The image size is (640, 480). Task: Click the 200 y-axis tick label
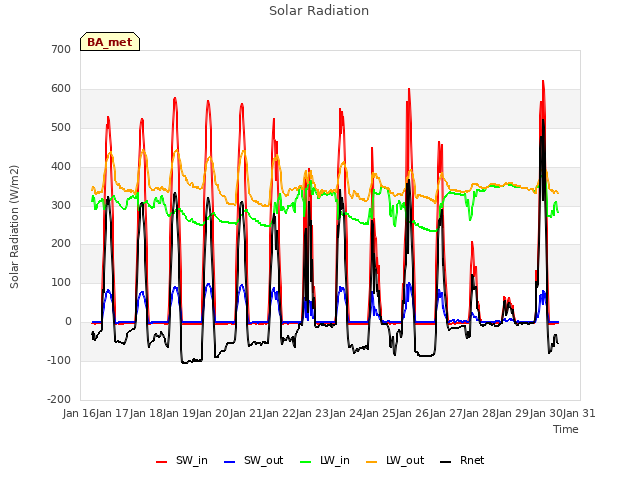click(x=61, y=244)
